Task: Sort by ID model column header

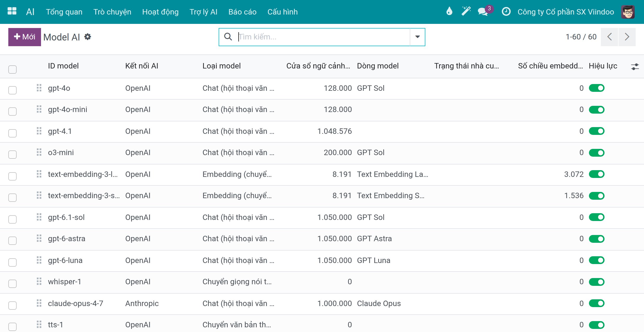Action: pyautogui.click(x=63, y=66)
